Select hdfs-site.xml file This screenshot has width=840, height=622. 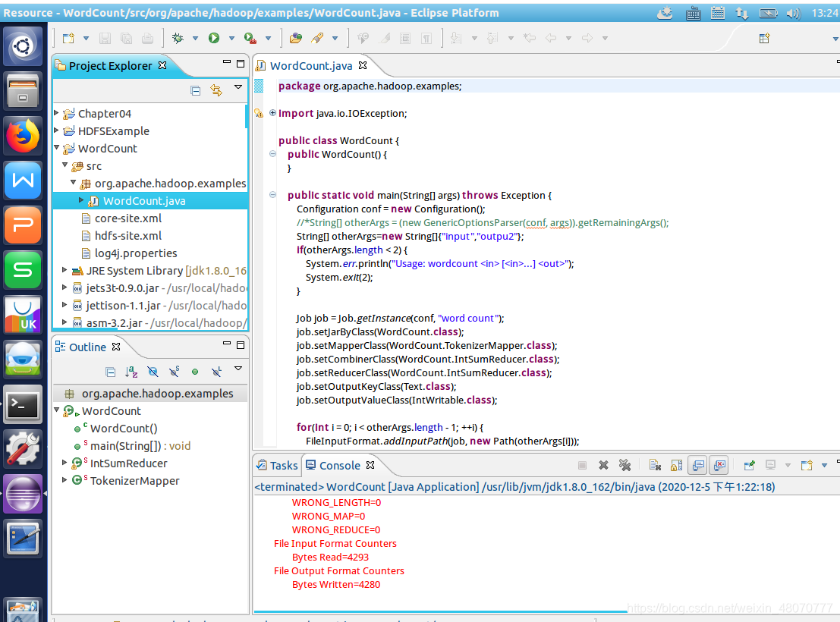pyautogui.click(x=128, y=236)
